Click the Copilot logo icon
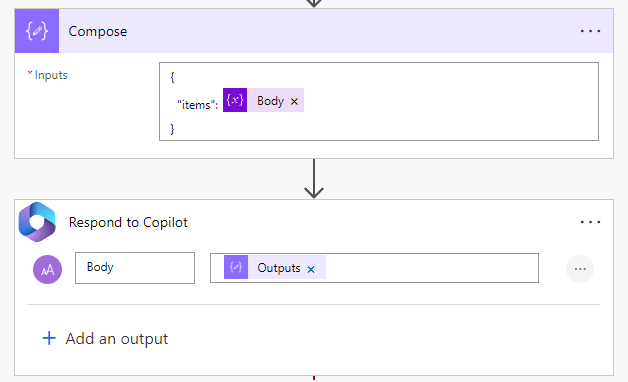Screen dimensions: 628x382 [37, 222]
